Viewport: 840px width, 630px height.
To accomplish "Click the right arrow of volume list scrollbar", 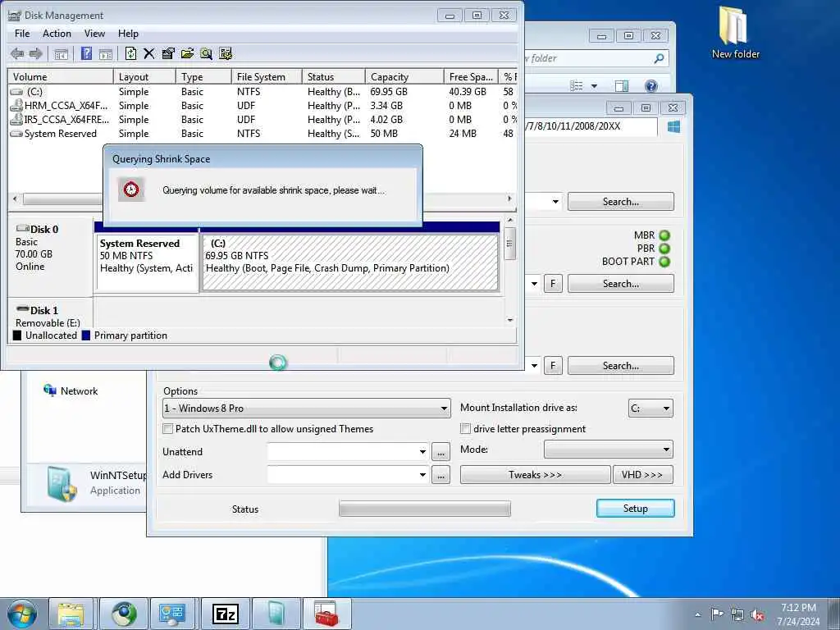I will pyautogui.click(x=509, y=199).
